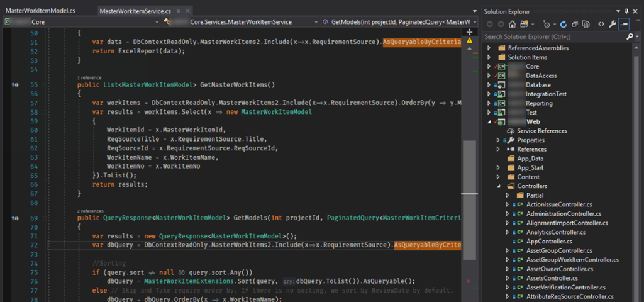The height and width of the screenshot is (302, 644).
Task: Click the Home icon in Solution Explorer
Action: (x=513, y=25)
